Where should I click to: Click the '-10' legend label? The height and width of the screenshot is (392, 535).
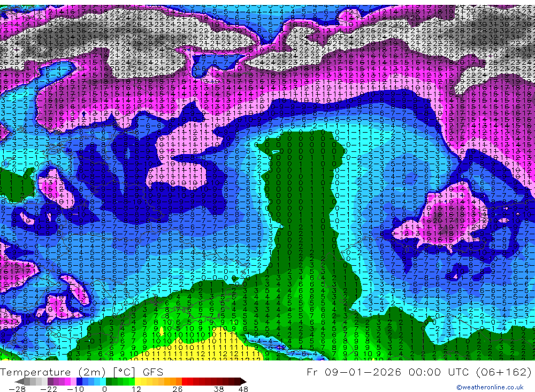75,389
